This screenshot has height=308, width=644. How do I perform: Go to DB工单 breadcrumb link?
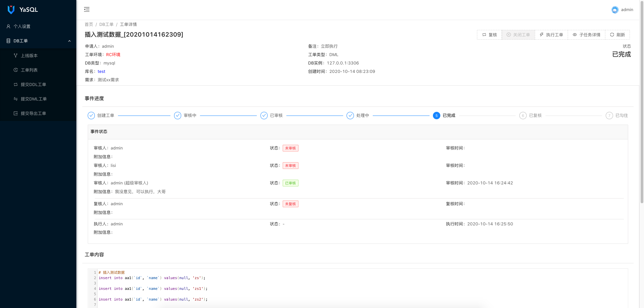point(106,25)
